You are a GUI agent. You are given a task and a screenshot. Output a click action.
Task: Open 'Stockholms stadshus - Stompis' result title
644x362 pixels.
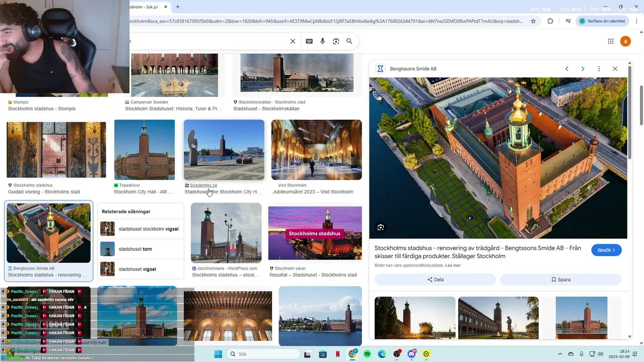pyautogui.click(x=42, y=109)
